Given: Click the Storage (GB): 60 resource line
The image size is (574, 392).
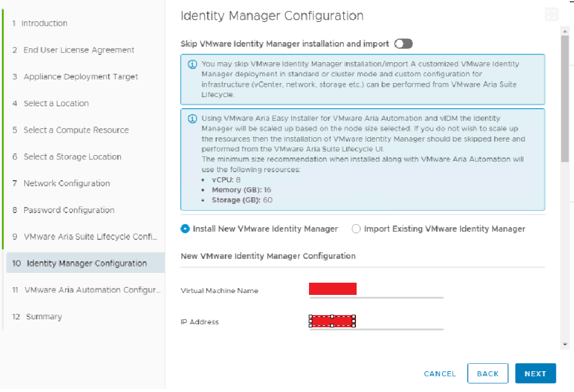Looking at the screenshot, I should coord(242,200).
